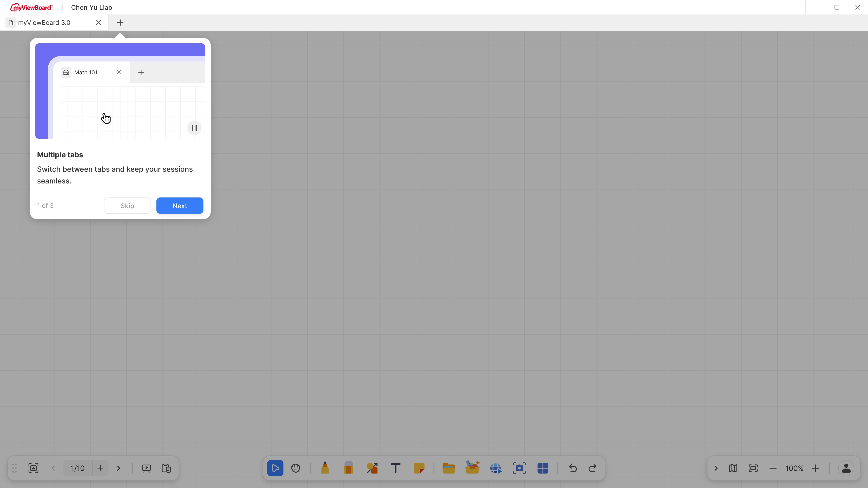Continue tour with Next button
The image size is (868, 488).
coord(180,205)
